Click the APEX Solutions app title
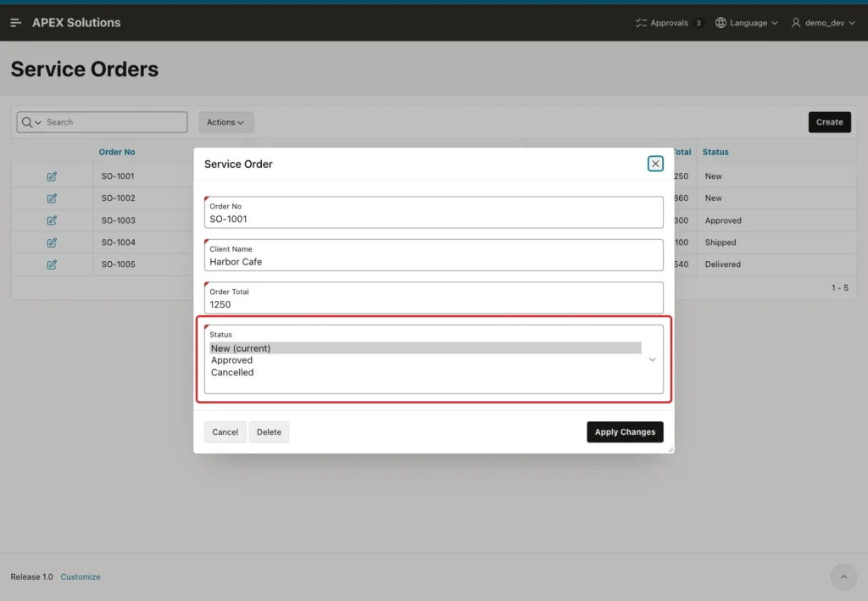The image size is (868, 601). coord(76,23)
